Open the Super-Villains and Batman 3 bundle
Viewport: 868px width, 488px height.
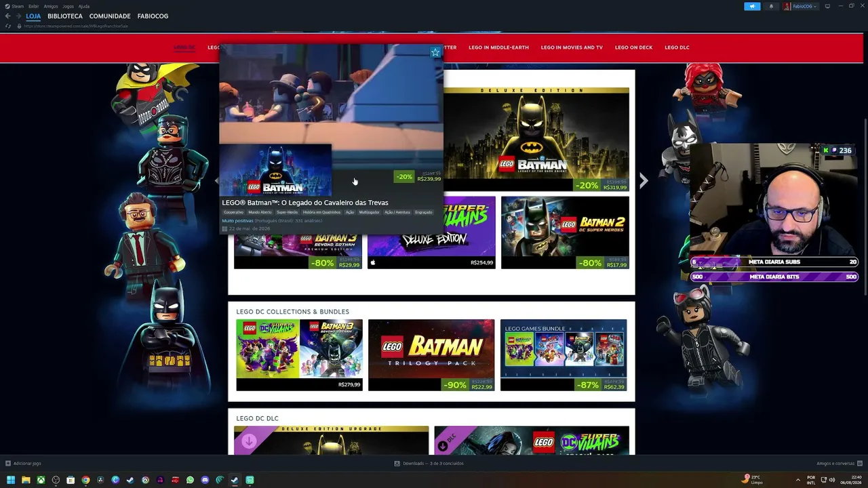tap(299, 355)
